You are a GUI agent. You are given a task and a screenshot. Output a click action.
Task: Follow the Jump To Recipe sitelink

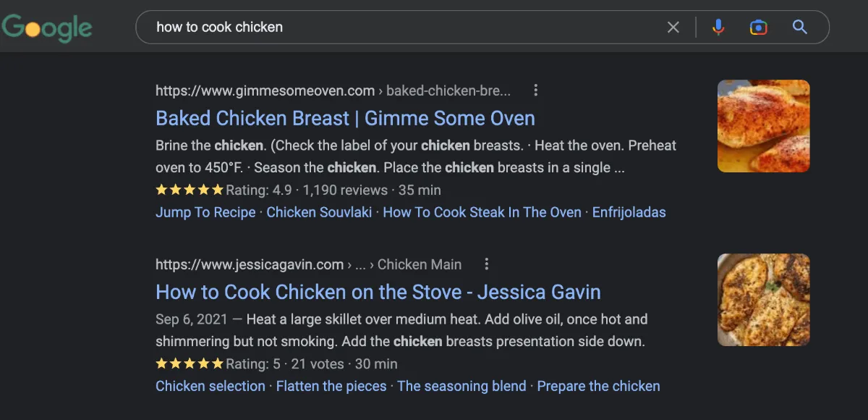tap(205, 212)
